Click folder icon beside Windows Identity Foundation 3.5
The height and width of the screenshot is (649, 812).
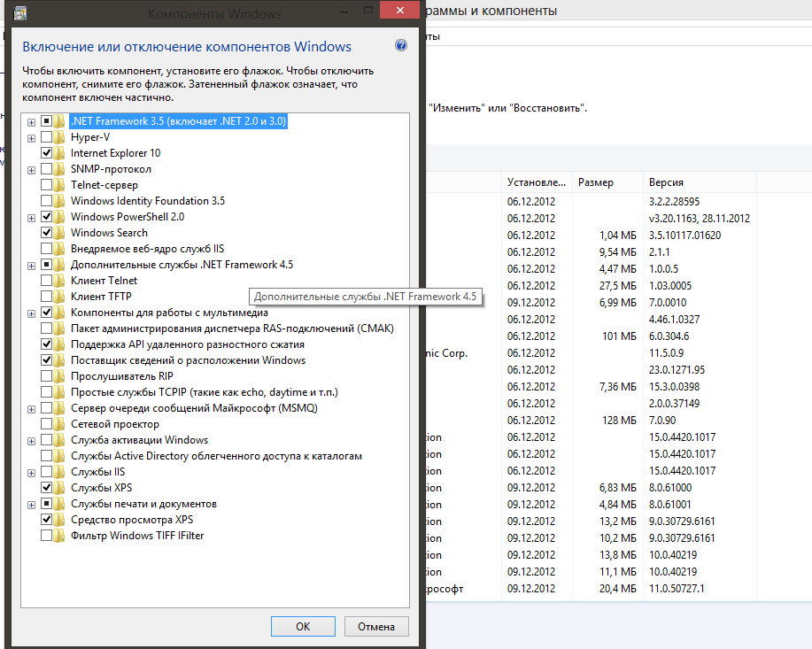point(59,201)
